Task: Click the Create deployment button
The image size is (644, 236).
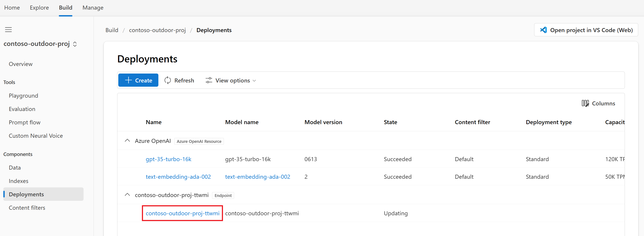Action: [x=138, y=80]
